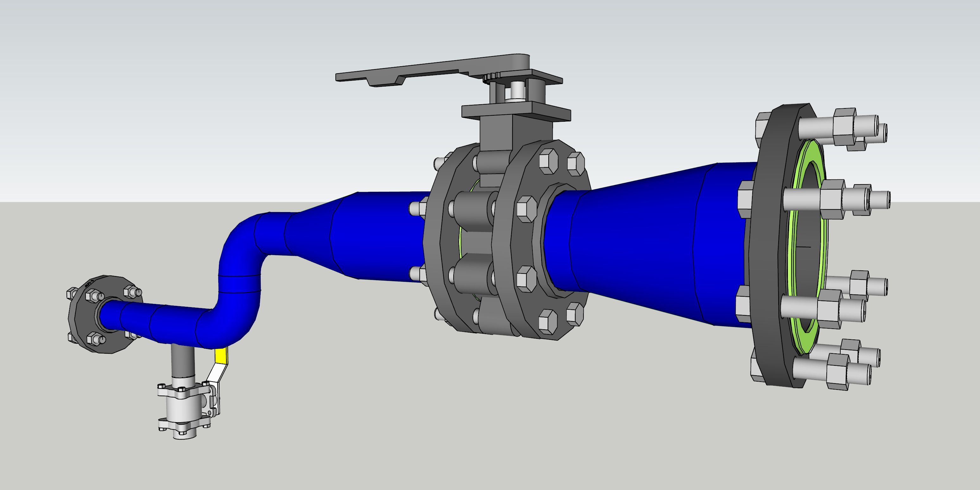Image resolution: width=980 pixels, height=490 pixels.
Task: Click a hex bolt head on valve flange face
Action: (527, 210)
